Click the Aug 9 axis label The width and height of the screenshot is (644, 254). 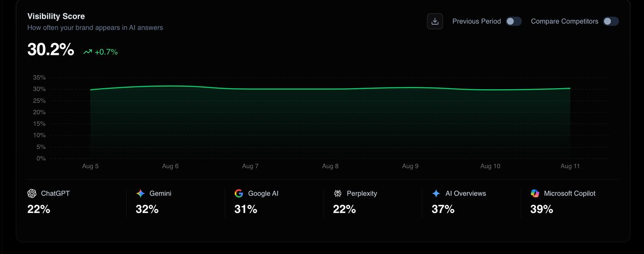click(x=410, y=166)
